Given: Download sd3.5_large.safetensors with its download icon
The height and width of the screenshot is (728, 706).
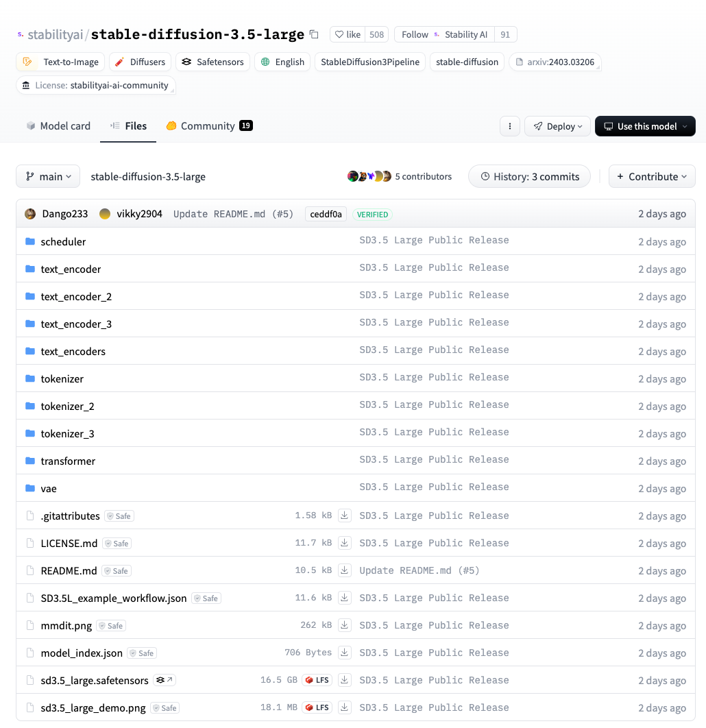Looking at the screenshot, I should click(x=344, y=680).
